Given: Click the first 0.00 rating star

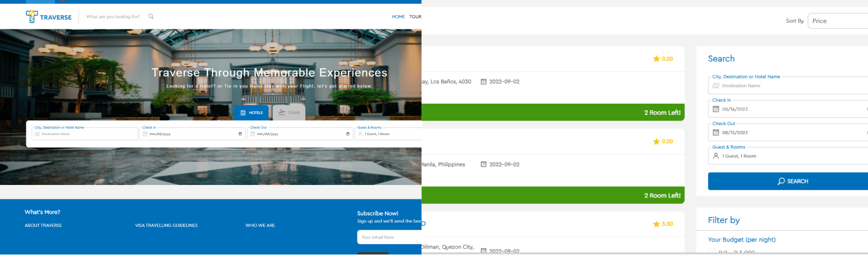Looking at the screenshot, I should (x=656, y=59).
